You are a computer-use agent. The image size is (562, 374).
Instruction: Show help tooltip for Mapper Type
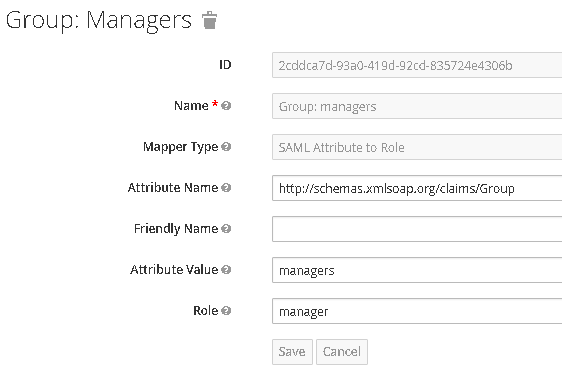pos(226,147)
